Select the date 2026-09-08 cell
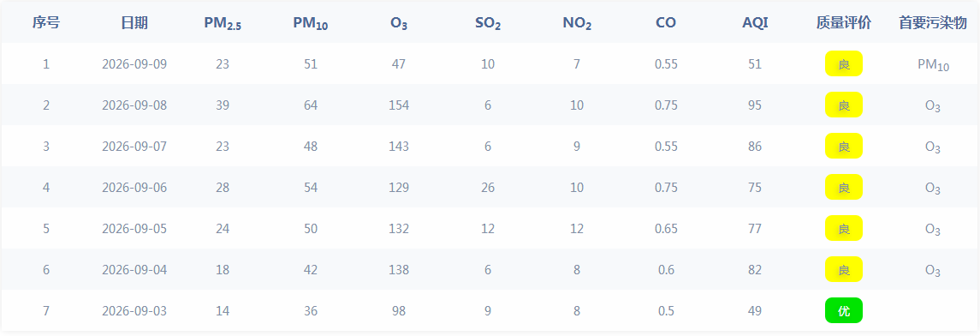980x336 pixels. point(134,105)
